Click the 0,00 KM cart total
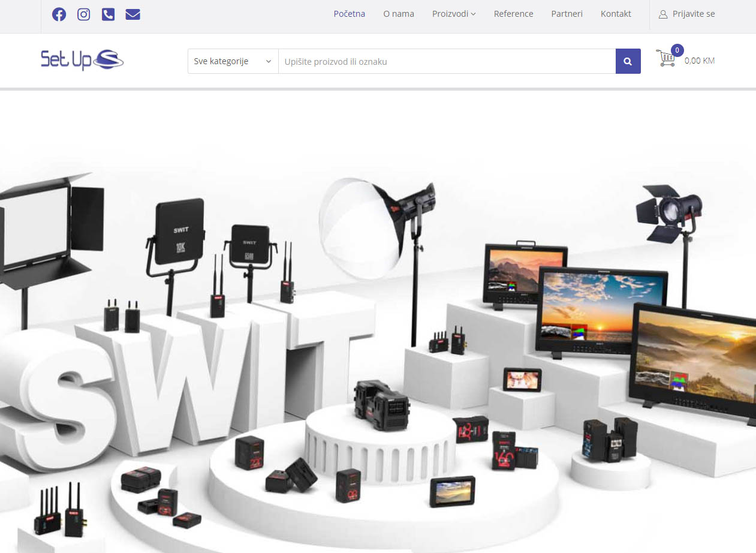Viewport: 756px width, 553px height. point(700,61)
